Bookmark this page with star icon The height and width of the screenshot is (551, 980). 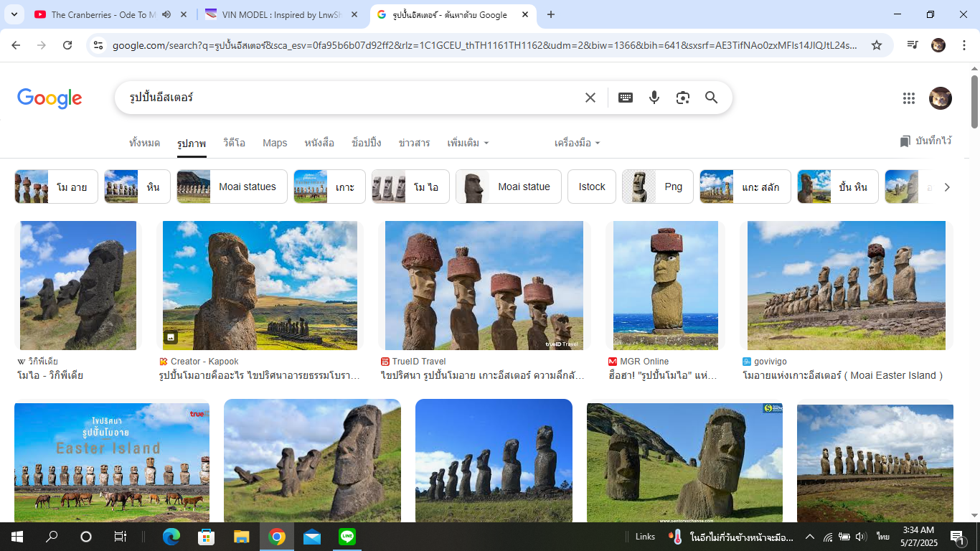coord(876,45)
